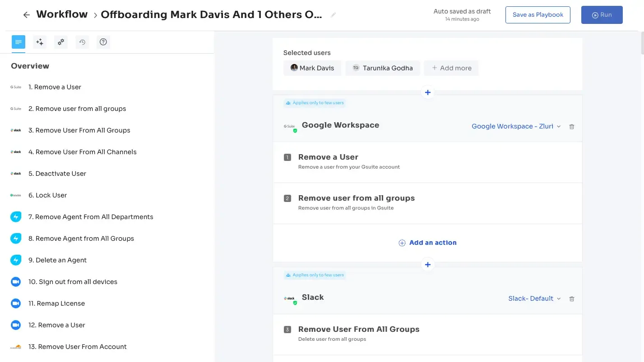Click G Suite icon beside 1. Remove a User
This screenshot has width=644, height=362.
(16, 87)
